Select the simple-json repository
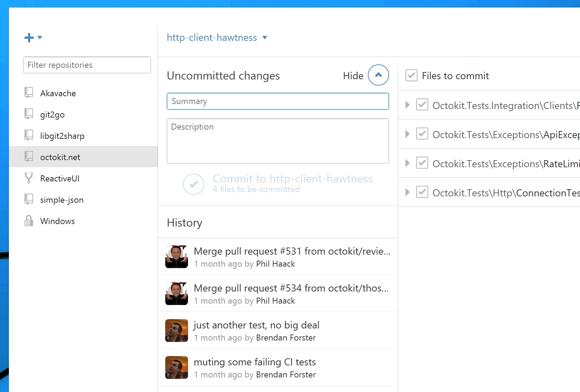This screenshot has width=580, height=392. 84,200
